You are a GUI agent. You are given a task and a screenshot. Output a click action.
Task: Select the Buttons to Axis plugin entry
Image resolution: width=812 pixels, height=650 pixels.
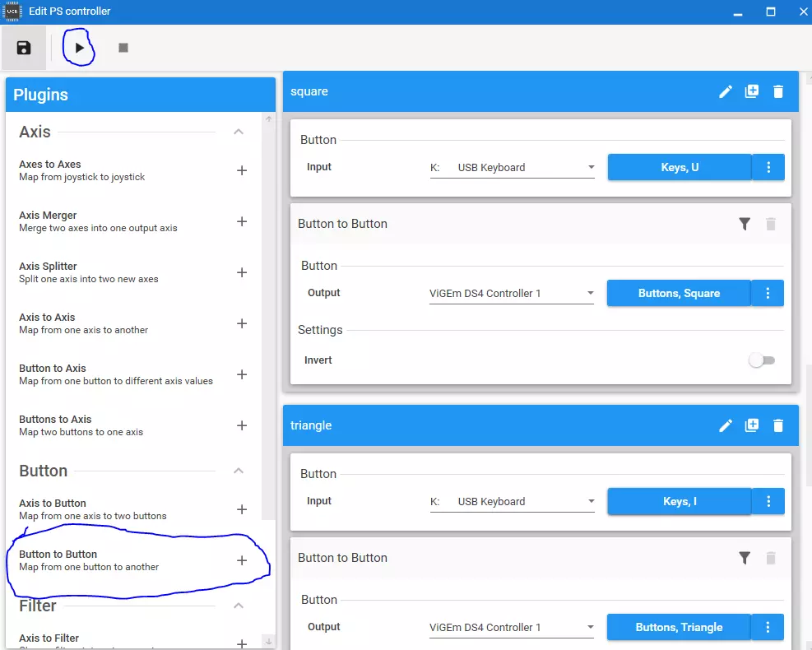pyautogui.click(x=133, y=425)
